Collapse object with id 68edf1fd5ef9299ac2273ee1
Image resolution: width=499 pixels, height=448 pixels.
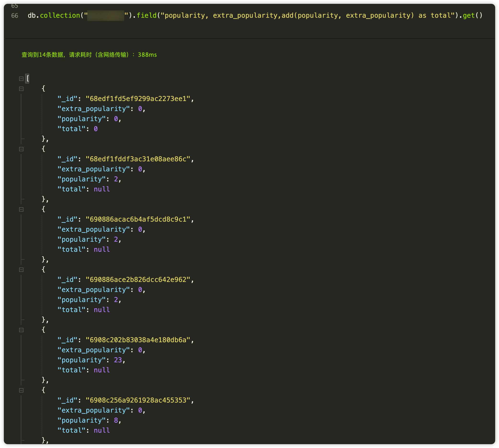point(21,89)
